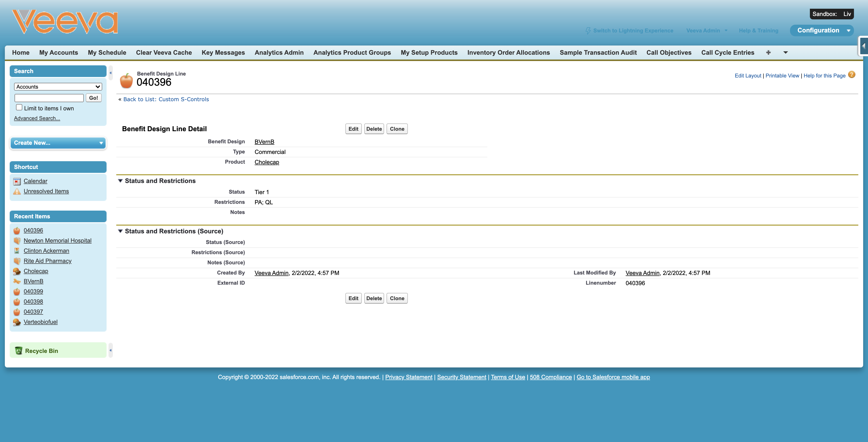This screenshot has width=868, height=442.
Task: Open the My Accounts tab
Action: pyautogui.click(x=59, y=53)
